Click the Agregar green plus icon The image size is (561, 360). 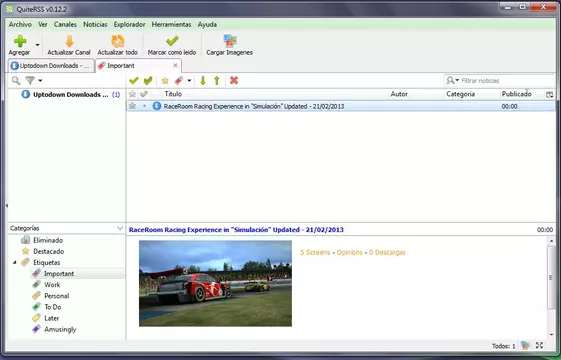tap(20, 41)
